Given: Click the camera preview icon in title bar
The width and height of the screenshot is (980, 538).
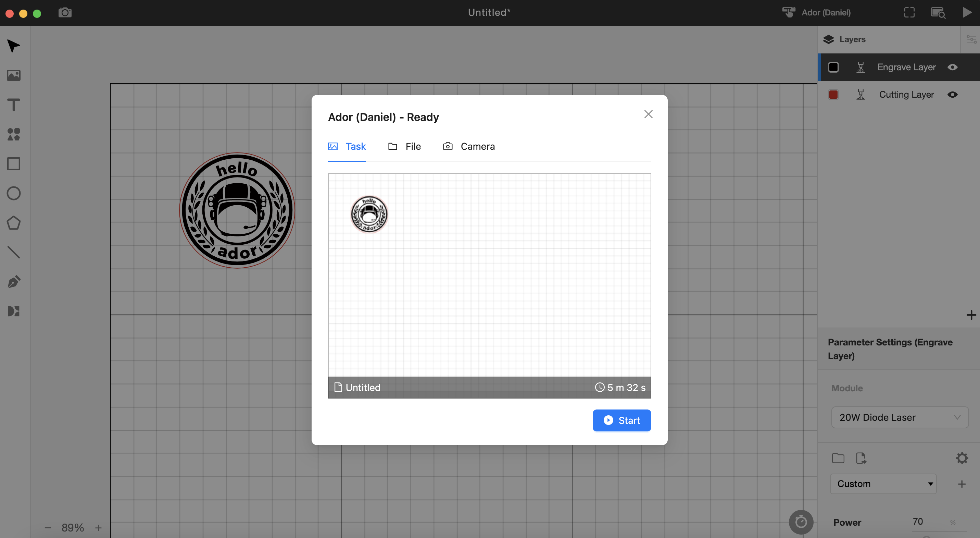Looking at the screenshot, I should [x=65, y=13].
